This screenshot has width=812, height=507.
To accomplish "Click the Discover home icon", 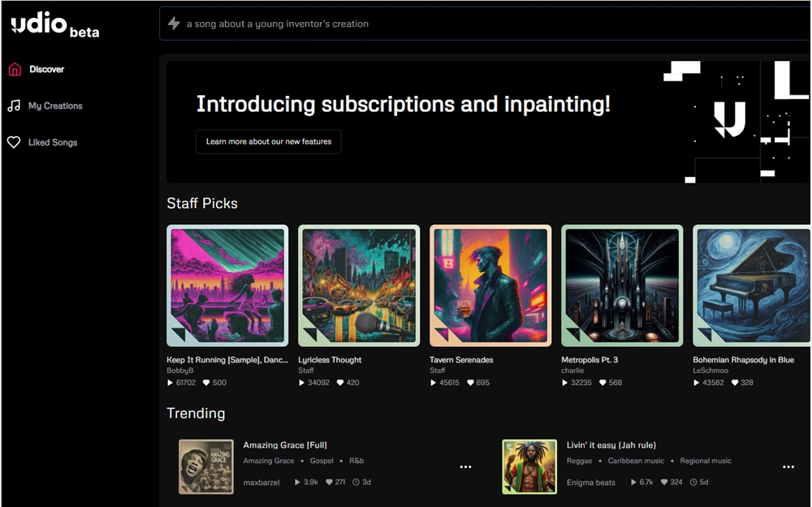I will pyautogui.click(x=15, y=69).
